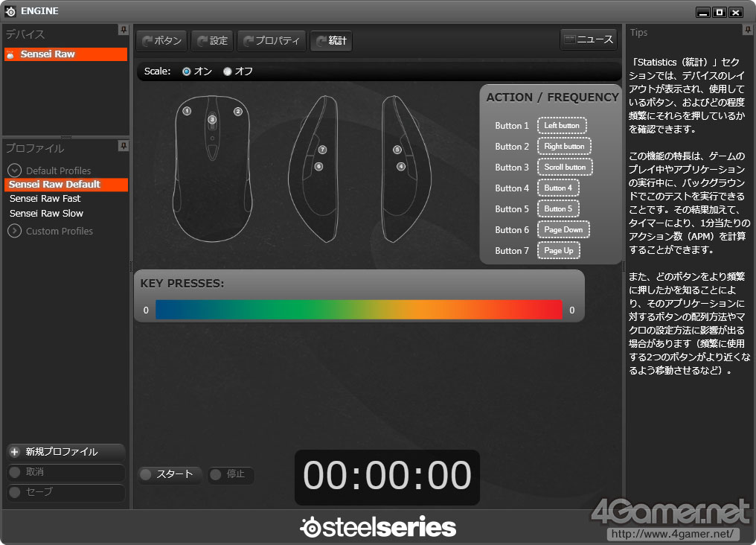
Task: Click the Left button action box
Action: click(562, 125)
